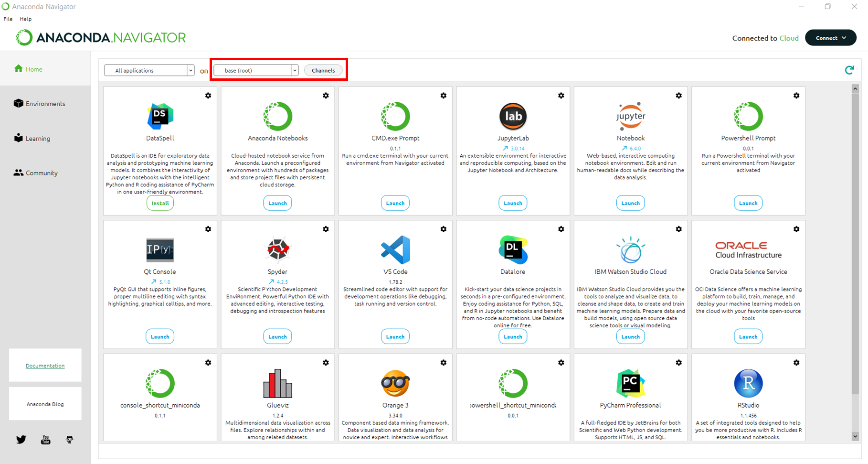Viewport: 868px width, 464px height.
Task: Launch Powershell Prompt
Action: click(748, 203)
